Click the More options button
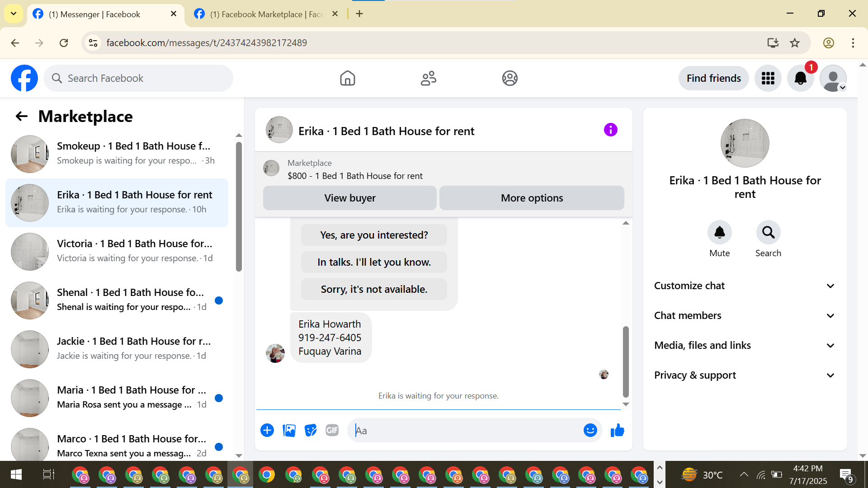 (532, 198)
